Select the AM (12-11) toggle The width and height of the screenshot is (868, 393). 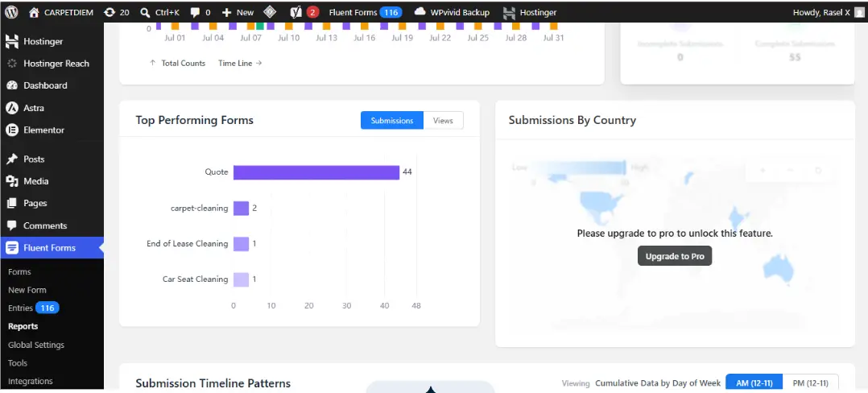[754, 383]
